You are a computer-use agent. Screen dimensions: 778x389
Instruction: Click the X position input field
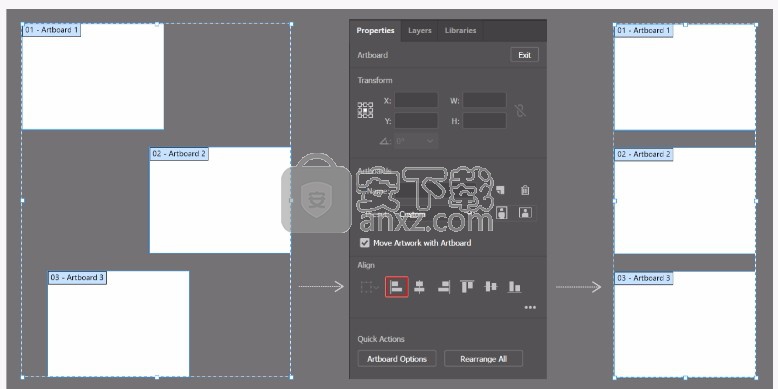tap(416, 100)
